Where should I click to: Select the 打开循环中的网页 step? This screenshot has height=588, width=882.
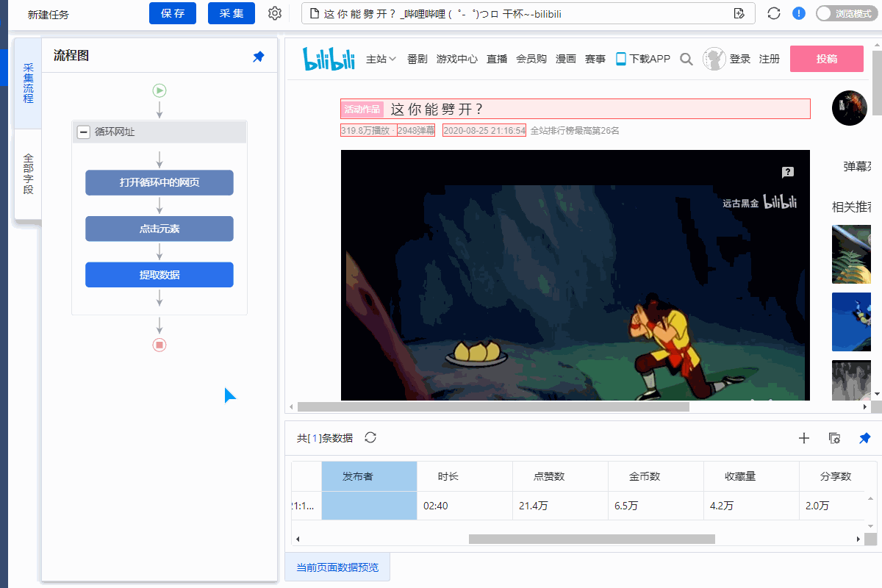159,183
